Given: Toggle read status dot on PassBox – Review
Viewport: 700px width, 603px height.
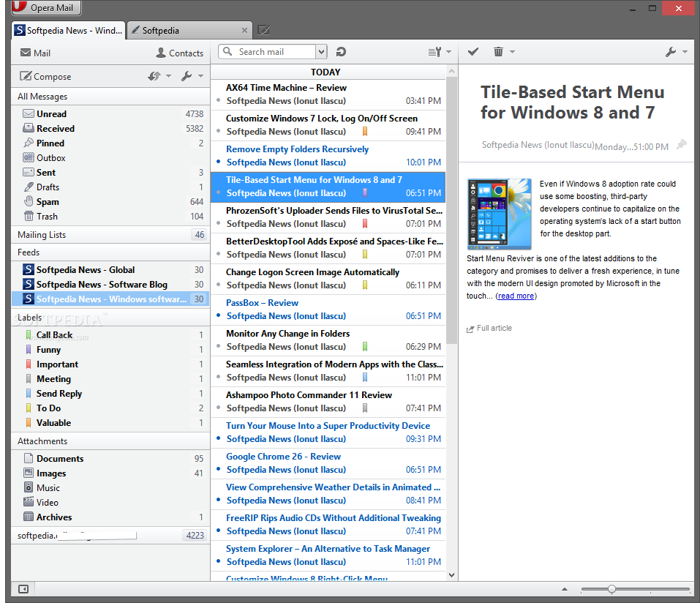Looking at the screenshot, I should coord(218,315).
